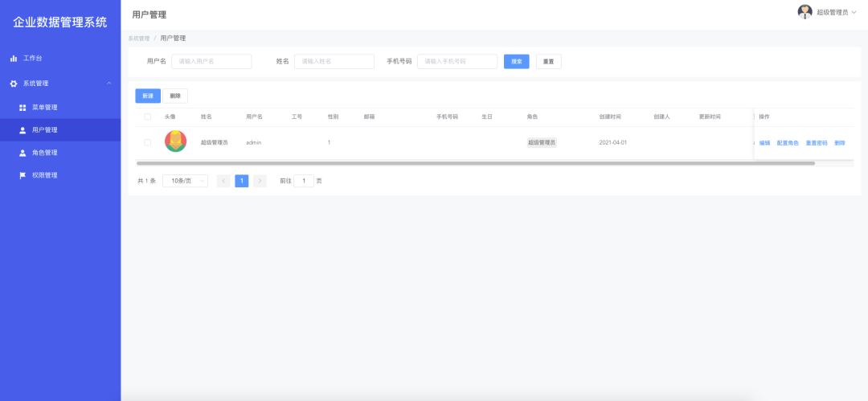
Task: Open the 超级管理员 account dropdown
Action: pos(836,12)
